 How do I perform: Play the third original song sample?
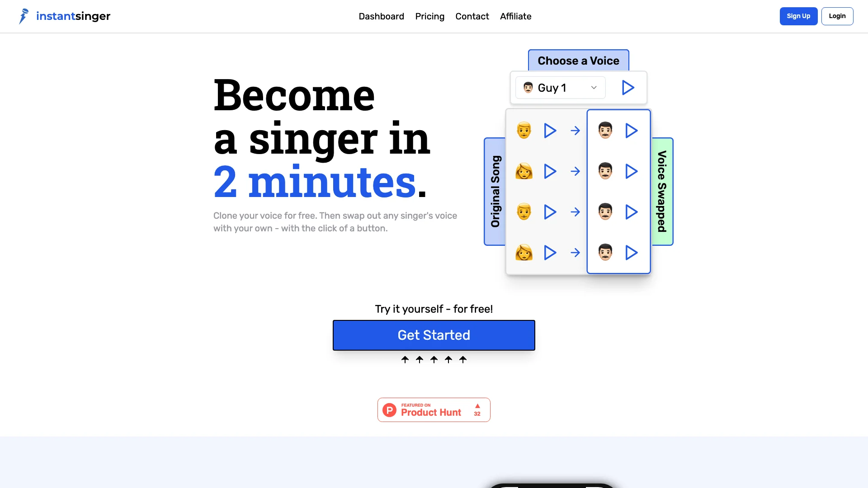(x=550, y=211)
